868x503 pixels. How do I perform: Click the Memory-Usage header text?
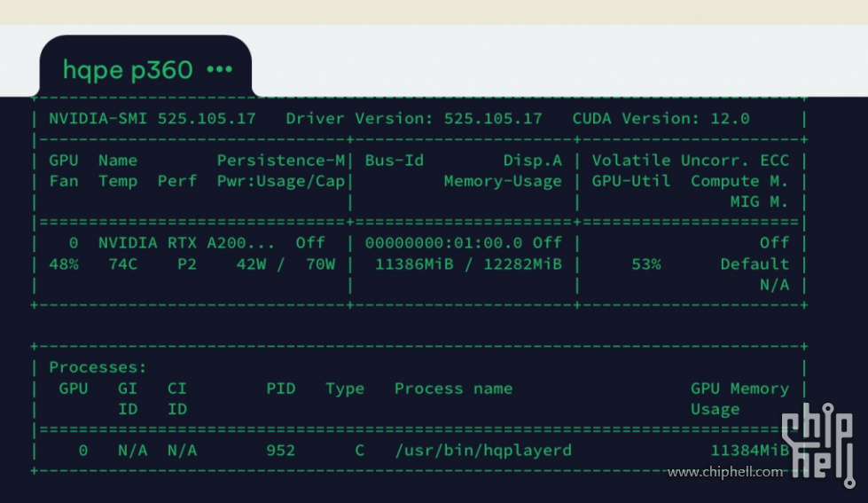503,182
